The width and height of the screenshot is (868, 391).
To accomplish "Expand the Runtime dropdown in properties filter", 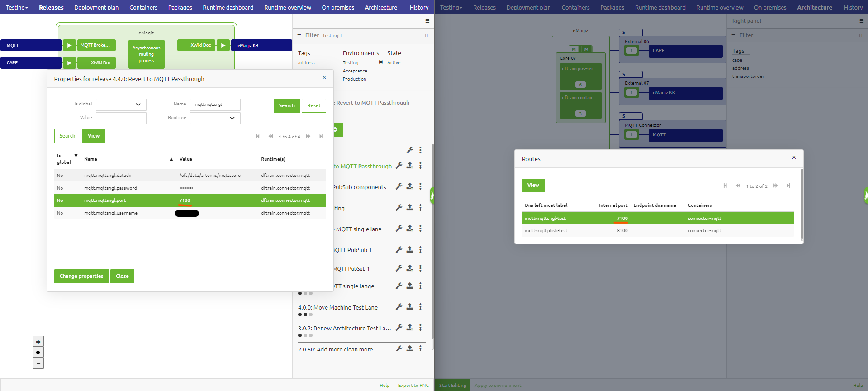I will click(x=215, y=118).
